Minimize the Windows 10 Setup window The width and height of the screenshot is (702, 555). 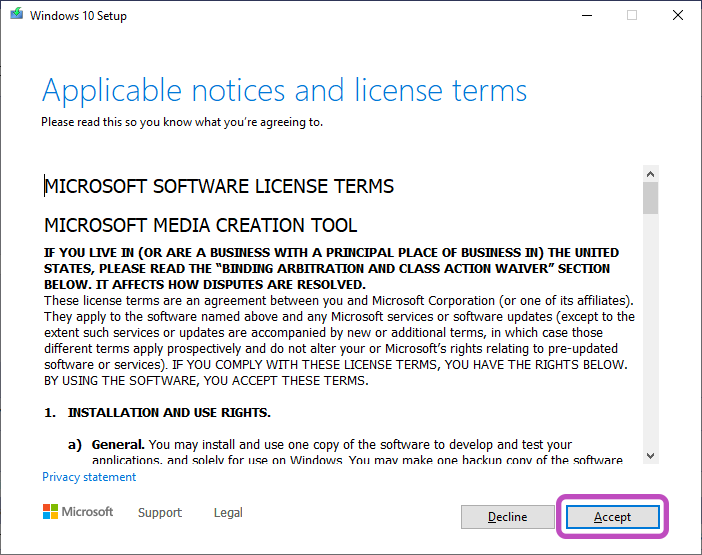tap(586, 16)
